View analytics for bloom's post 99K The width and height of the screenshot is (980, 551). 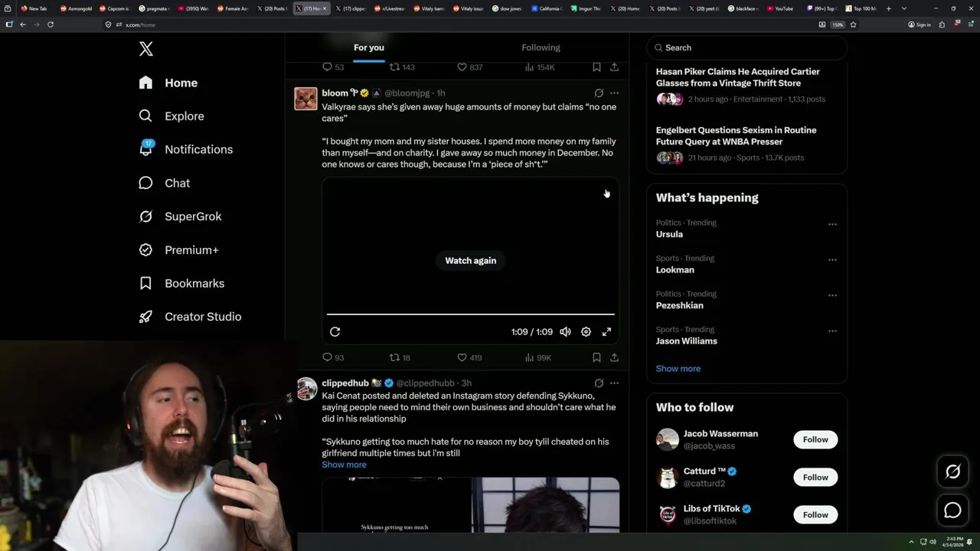(538, 357)
